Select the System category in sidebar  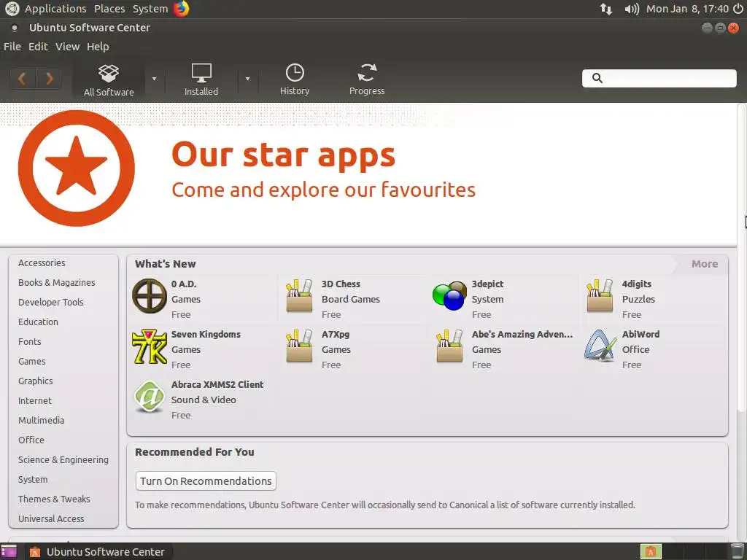pyautogui.click(x=33, y=480)
